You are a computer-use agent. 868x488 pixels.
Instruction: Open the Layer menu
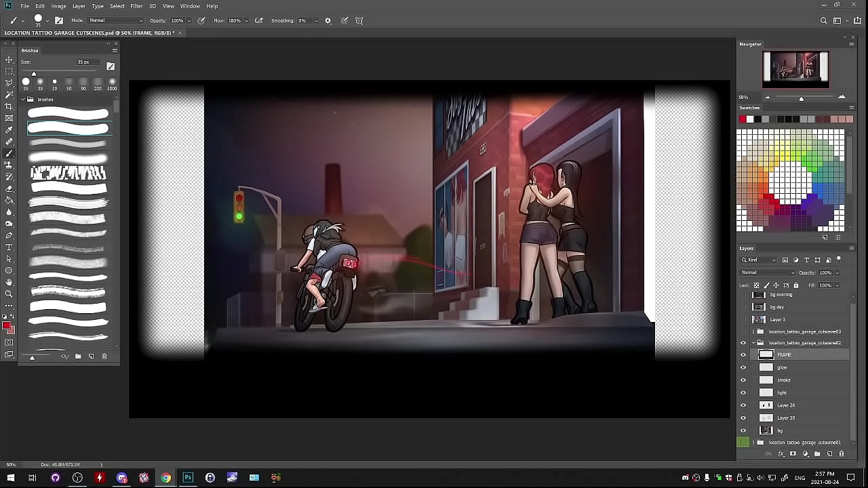79,6
